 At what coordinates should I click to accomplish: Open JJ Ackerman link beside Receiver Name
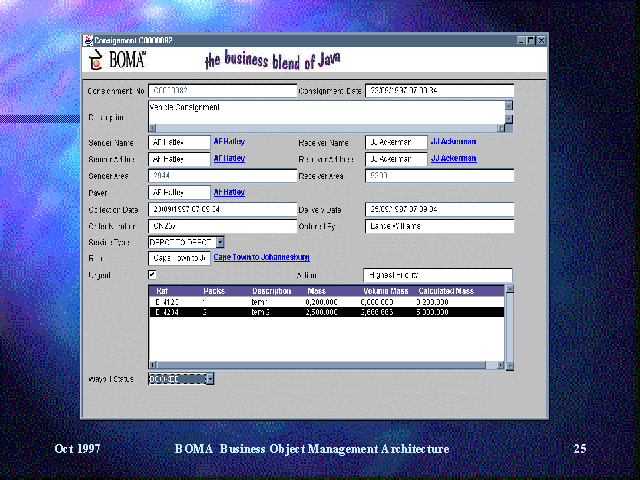point(453,142)
